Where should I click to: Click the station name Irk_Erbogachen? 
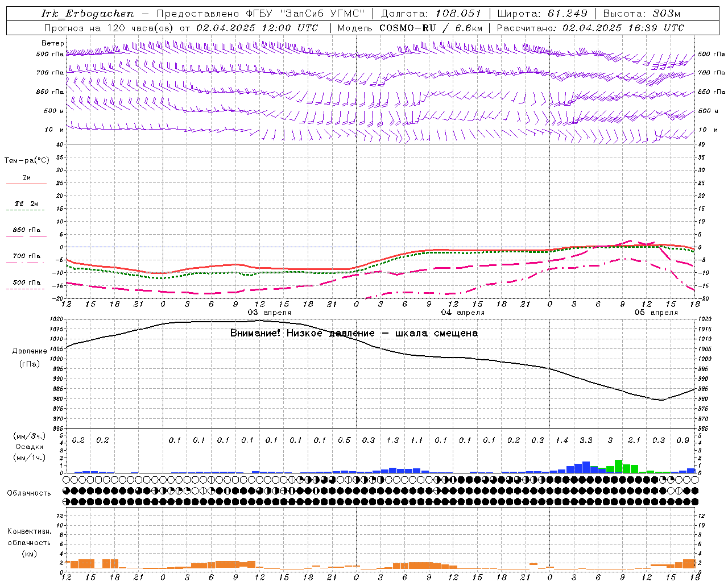coord(88,14)
